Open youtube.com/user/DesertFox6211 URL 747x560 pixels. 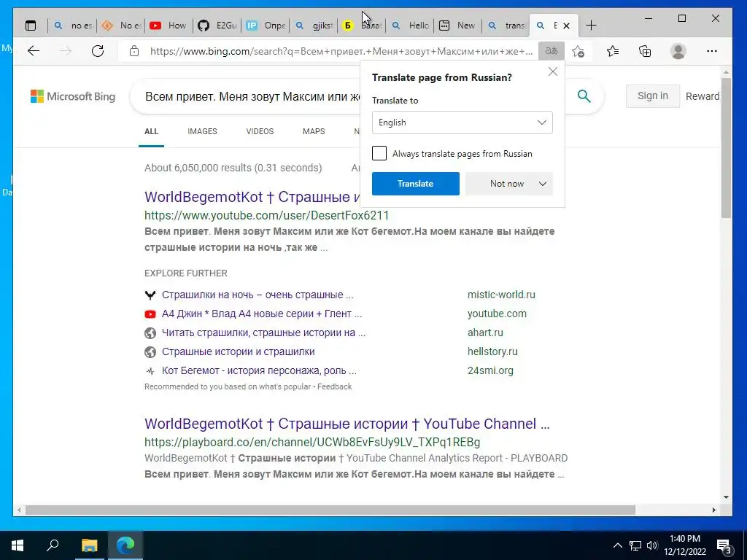tap(267, 215)
